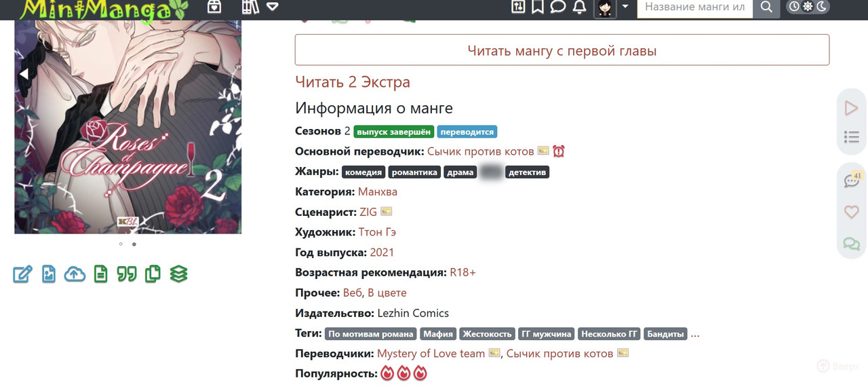Screen dimensions: 868x389
Task: Click image icon next to main translator name
Action: point(543,151)
